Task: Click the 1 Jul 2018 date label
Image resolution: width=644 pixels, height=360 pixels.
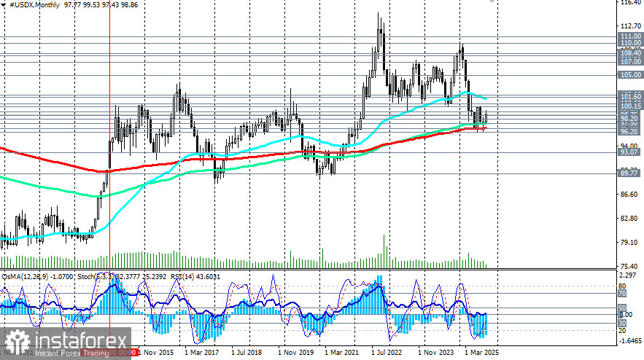Action: [247, 353]
